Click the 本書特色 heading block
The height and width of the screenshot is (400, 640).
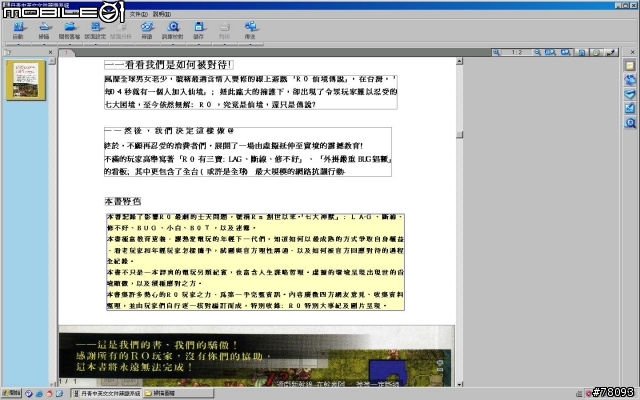(123, 201)
